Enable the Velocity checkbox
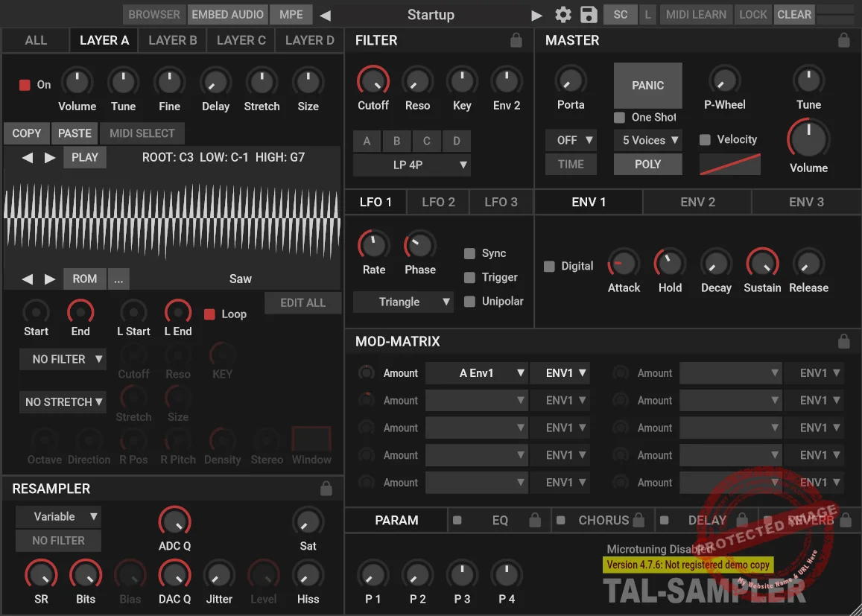The image size is (862, 616). 705,139
